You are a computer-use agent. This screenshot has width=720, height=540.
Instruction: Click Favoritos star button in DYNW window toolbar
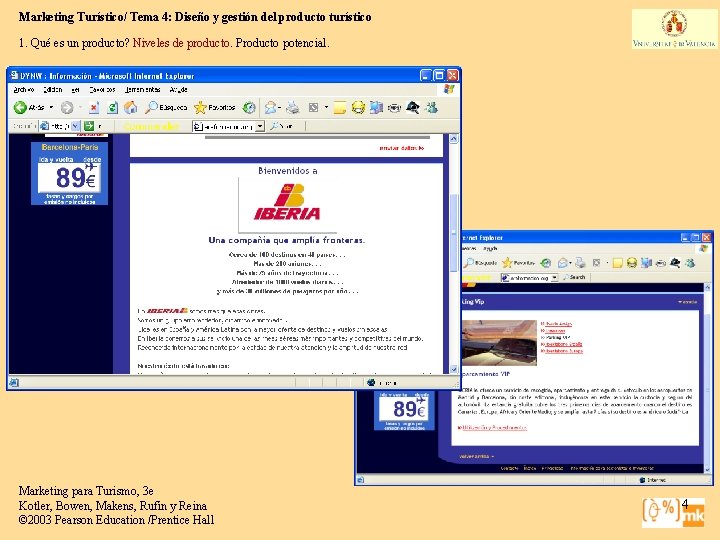(214, 107)
